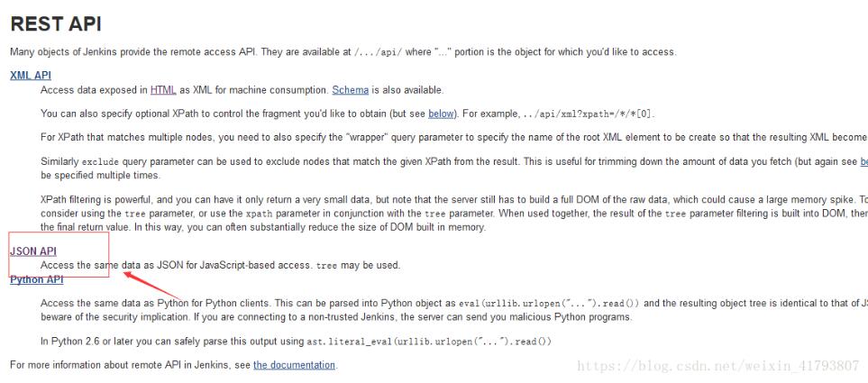Follow 'the documentation' link
This screenshot has height=383, width=868.
[x=294, y=365]
